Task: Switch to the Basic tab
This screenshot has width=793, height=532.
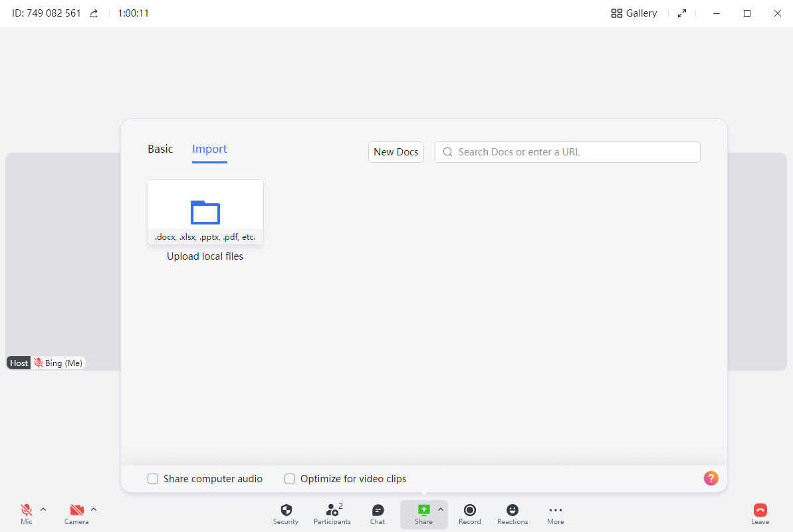Action: (160, 149)
